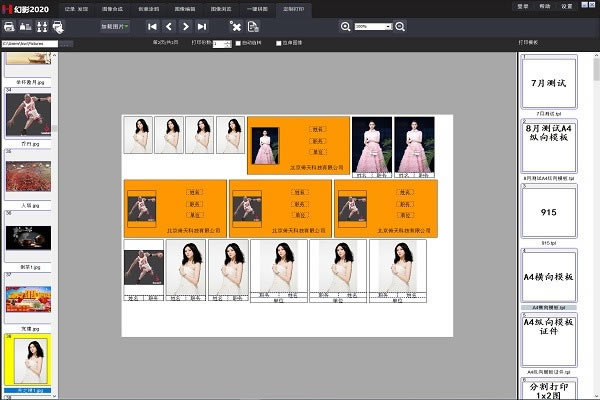600x400 pixels.
Task: Click the 打印份数 spinner arrows
Action: click(x=228, y=44)
